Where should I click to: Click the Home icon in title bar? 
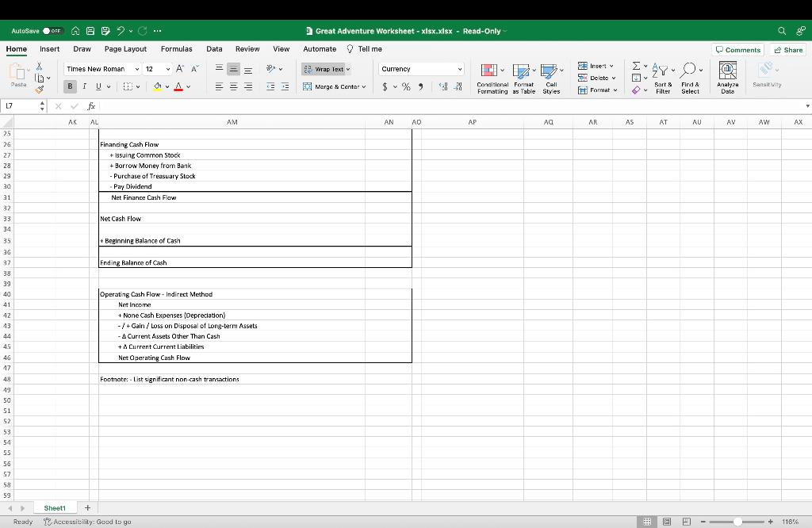75,31
